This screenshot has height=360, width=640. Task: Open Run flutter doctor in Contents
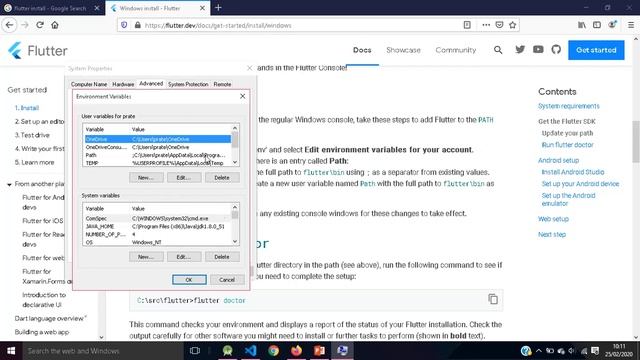pyautogui.click(x=567, y=145)
